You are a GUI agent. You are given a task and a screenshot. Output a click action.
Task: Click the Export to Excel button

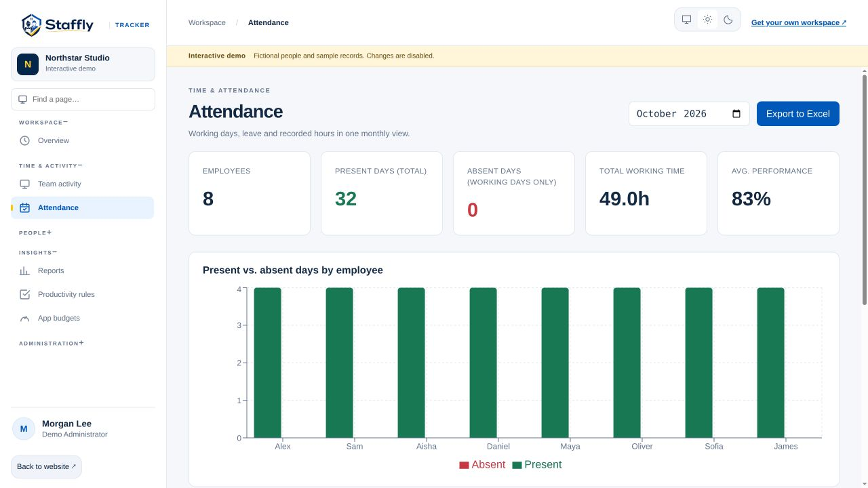coord(798,114)
